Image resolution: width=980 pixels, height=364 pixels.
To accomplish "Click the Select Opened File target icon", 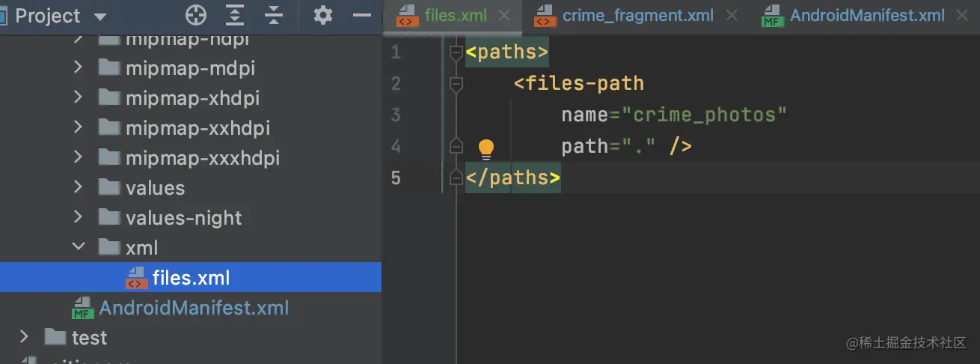I will 196,15.
